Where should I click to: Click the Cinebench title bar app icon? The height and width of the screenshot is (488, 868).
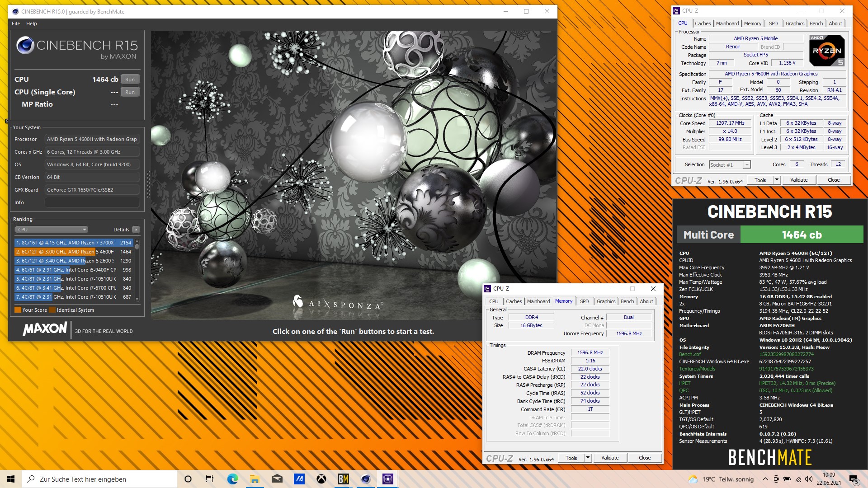click(15, 11)
